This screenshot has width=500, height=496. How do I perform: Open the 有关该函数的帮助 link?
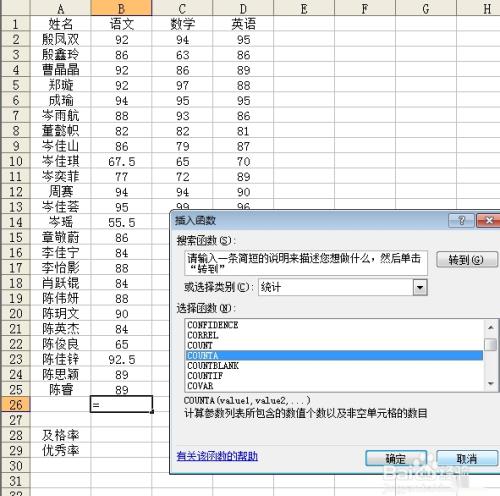(217, 456)
